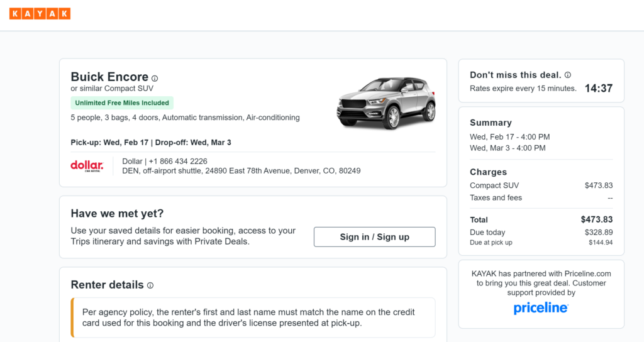Click 'Rates expire every 15 minutes' text

(523, 88)
